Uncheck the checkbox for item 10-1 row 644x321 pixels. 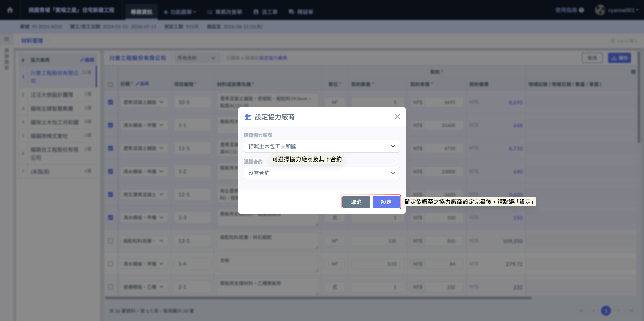point(110,102)
